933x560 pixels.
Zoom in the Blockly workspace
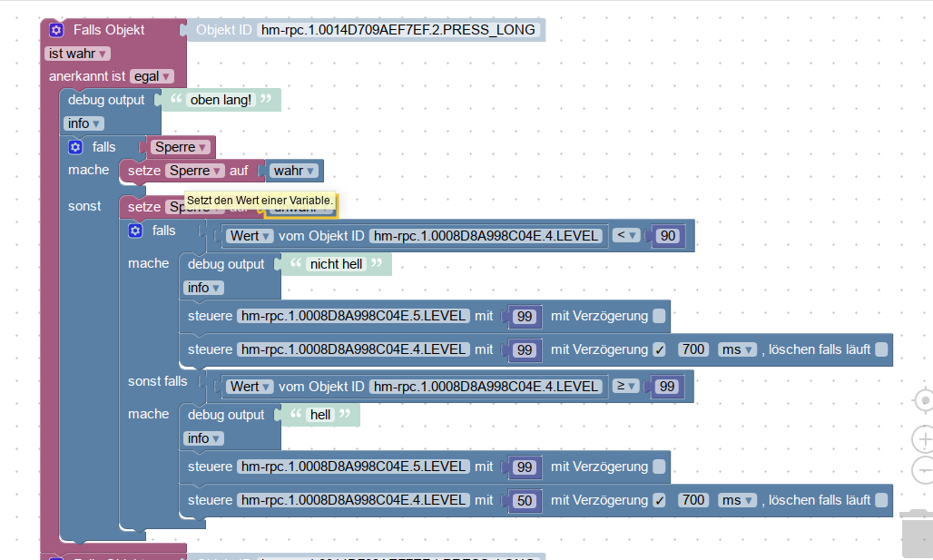pos(924,439)
